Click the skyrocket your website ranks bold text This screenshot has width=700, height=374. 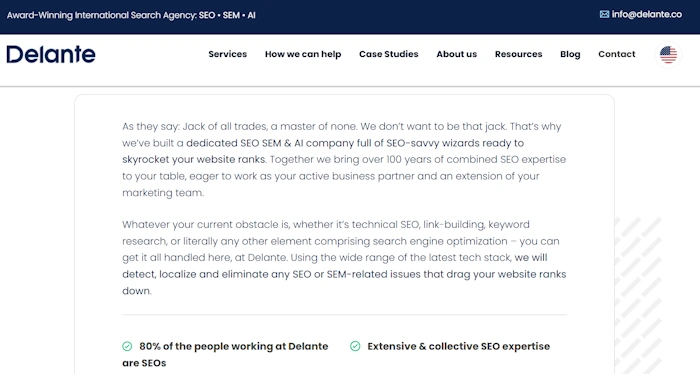point(194,159)
